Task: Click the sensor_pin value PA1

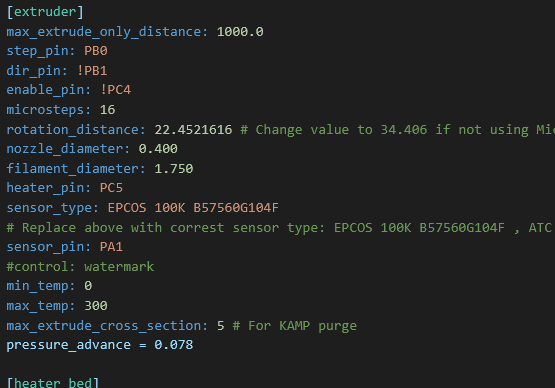Action: [x=111, y=247]
